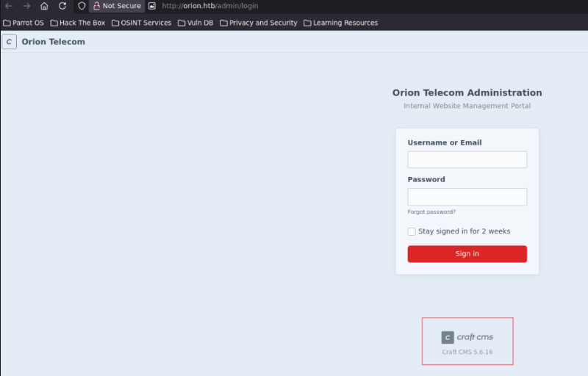Image resolution: width=588 pixels, height=376 pixels.
Task: Click the browser forward arrow
Action: tap(26, 6)
